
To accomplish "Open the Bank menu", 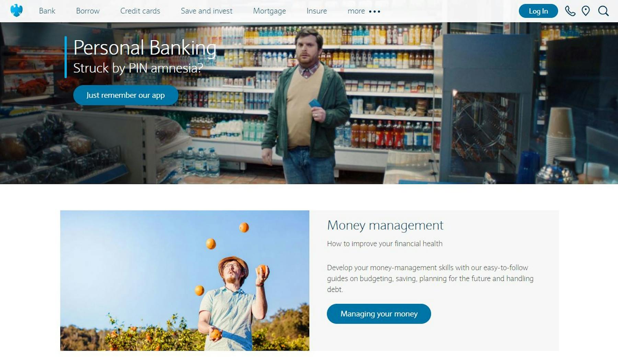I will click(x=47, y=11).
